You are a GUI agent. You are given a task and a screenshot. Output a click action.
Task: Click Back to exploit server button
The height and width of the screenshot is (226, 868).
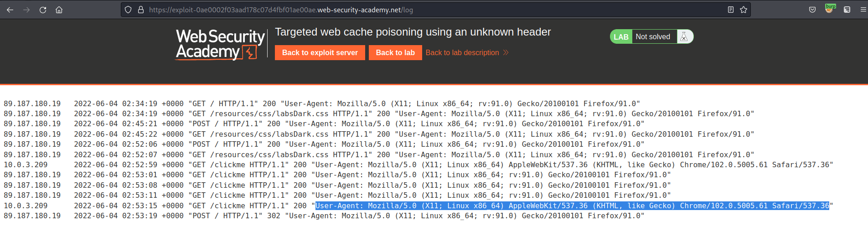click(320, 53)
